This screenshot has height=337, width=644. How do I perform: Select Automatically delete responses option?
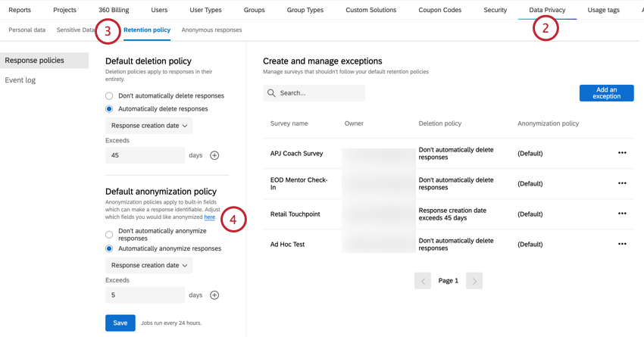(109, 109)
